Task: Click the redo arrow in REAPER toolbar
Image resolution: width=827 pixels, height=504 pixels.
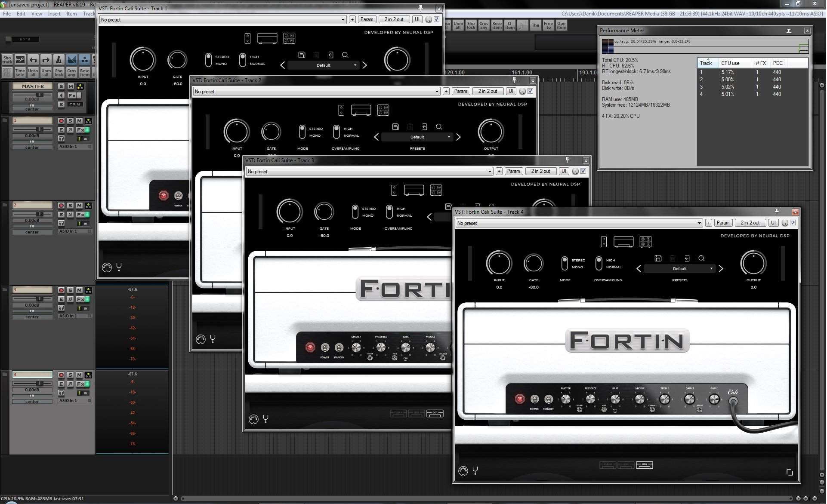Action: click(46, 60)
